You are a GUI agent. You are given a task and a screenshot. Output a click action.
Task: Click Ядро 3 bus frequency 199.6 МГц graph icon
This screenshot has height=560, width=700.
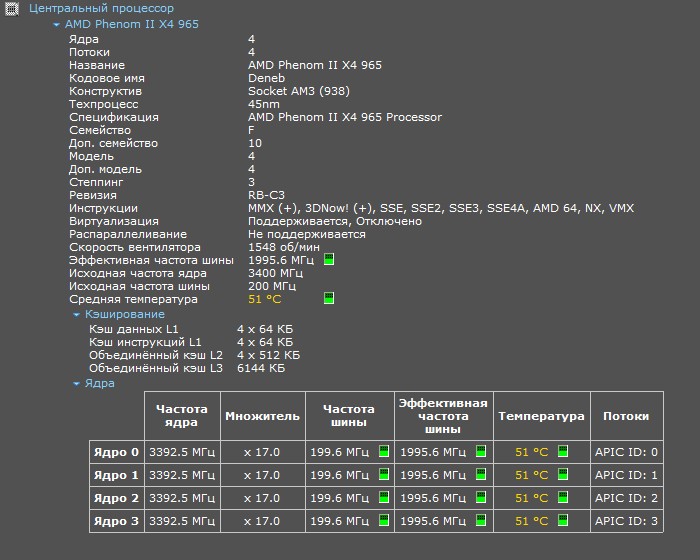384,520
